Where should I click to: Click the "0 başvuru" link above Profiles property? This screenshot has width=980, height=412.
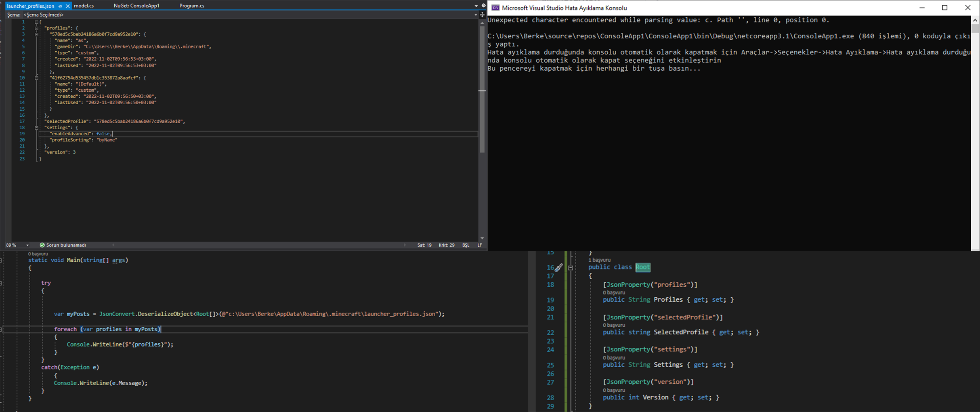614,292
